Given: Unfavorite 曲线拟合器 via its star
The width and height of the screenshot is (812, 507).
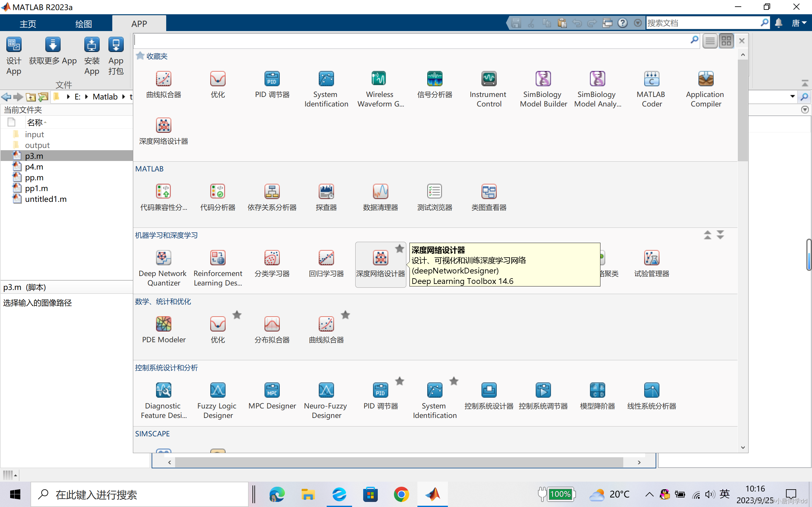Looking at the screenshot, I should 345,315.
